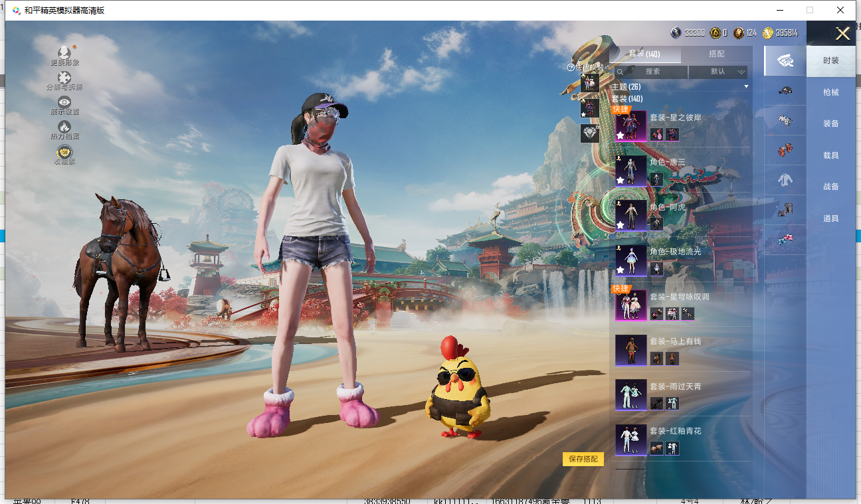
Task: Click second small piece icon under 套装-雨过天青
Action: pos(672,404)
